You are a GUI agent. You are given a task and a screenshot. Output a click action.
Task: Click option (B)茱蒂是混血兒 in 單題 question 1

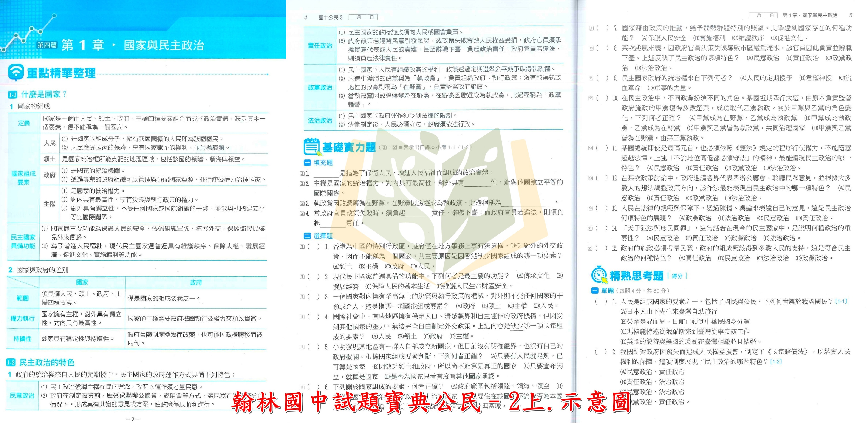pos(685,321)
